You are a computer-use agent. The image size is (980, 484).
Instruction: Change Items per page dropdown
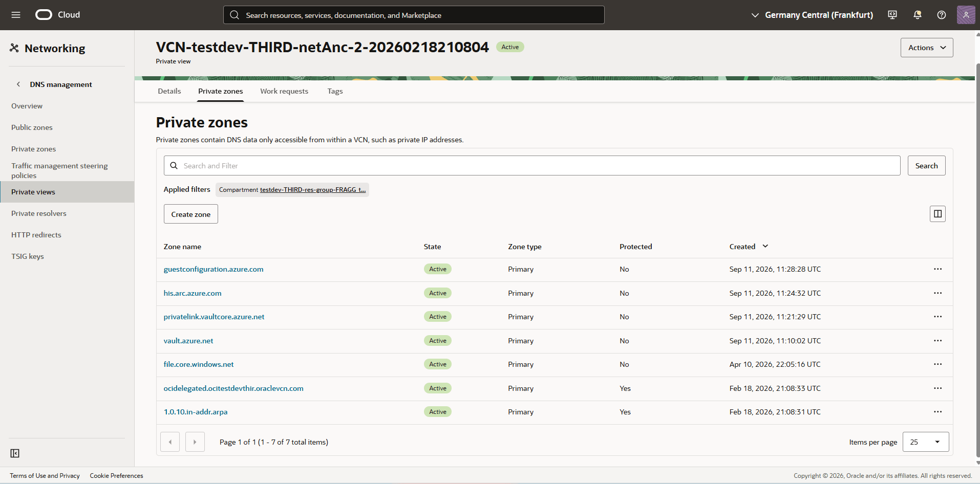click(x=926, y=442)
